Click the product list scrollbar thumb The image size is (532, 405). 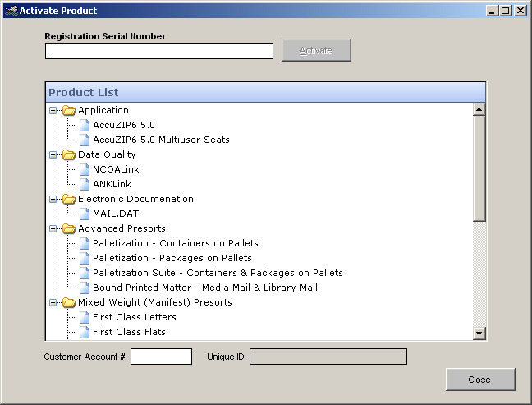479,168
